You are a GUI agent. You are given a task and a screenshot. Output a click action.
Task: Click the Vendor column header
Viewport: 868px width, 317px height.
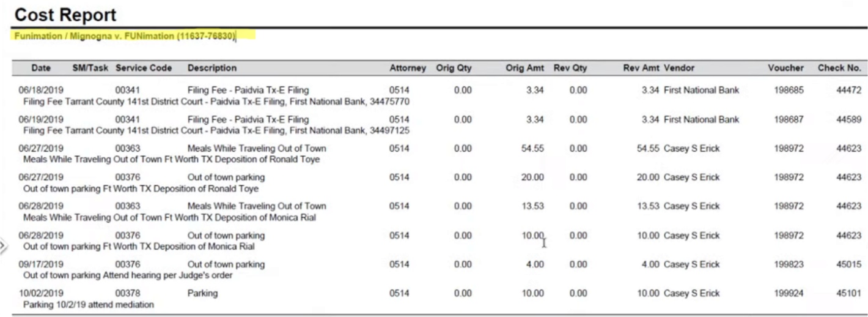pos(679,68)
